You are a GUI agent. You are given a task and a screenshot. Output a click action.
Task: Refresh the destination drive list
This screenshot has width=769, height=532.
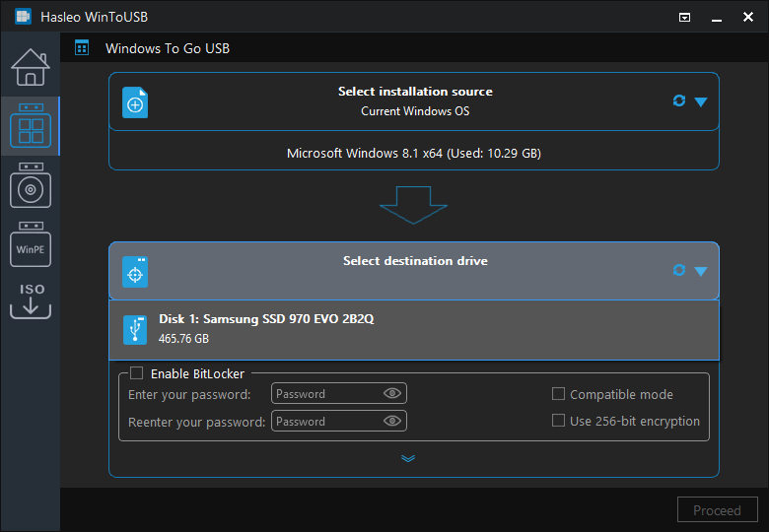click(679, 270)
